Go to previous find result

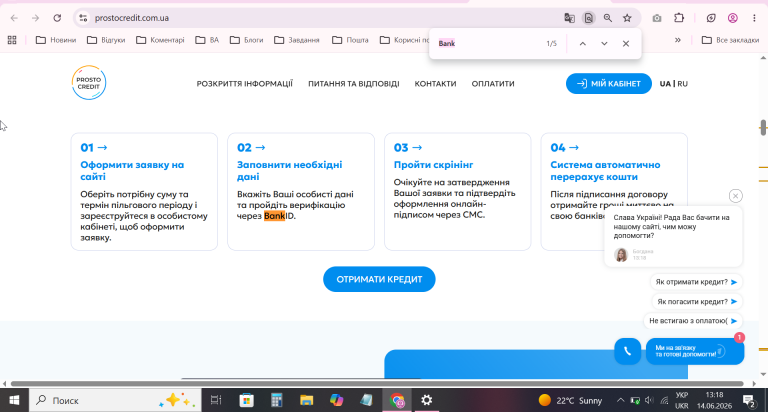(582, 44)
